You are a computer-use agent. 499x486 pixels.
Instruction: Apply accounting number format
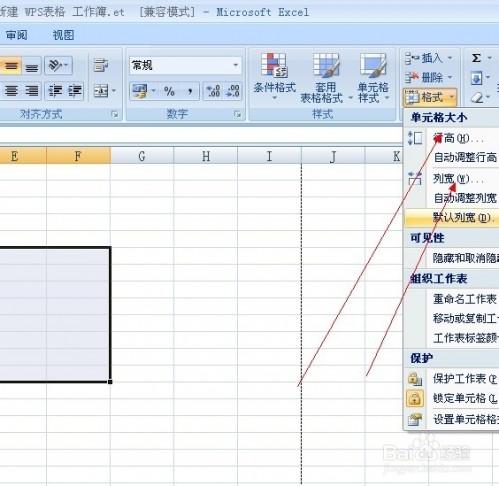[x=140, y=91]
